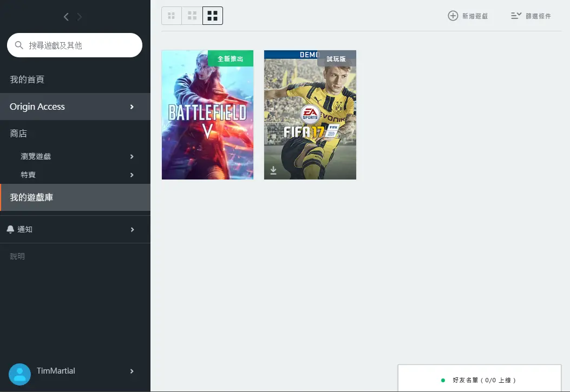Open the TimMartial profile avatar
This screenshot has width=570, height=392.
point(19,374)
